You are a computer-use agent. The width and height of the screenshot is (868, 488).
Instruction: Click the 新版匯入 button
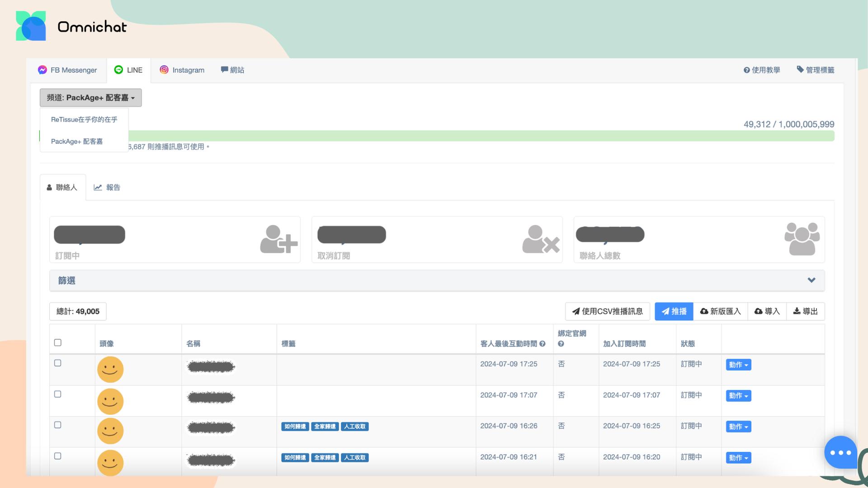pyautogui.click(x=721, y=311)
